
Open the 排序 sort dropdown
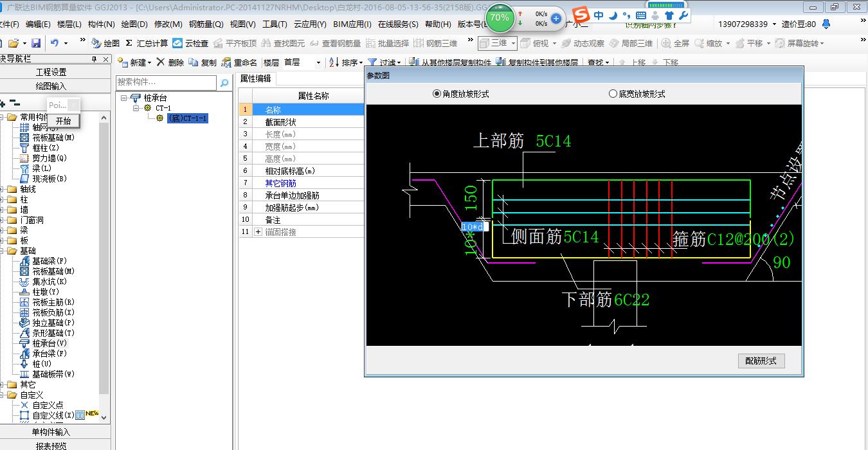click(361, 62)
